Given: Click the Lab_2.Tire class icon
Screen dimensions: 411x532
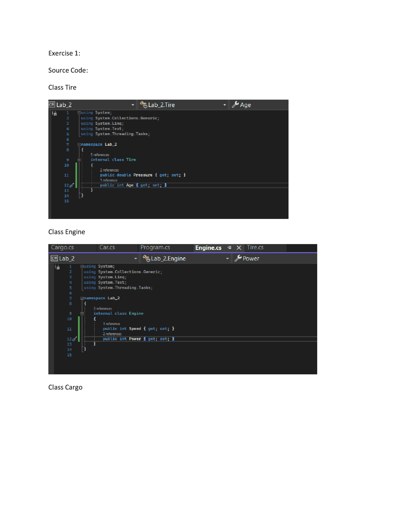Looking at the screenshot, I should 144,105.
